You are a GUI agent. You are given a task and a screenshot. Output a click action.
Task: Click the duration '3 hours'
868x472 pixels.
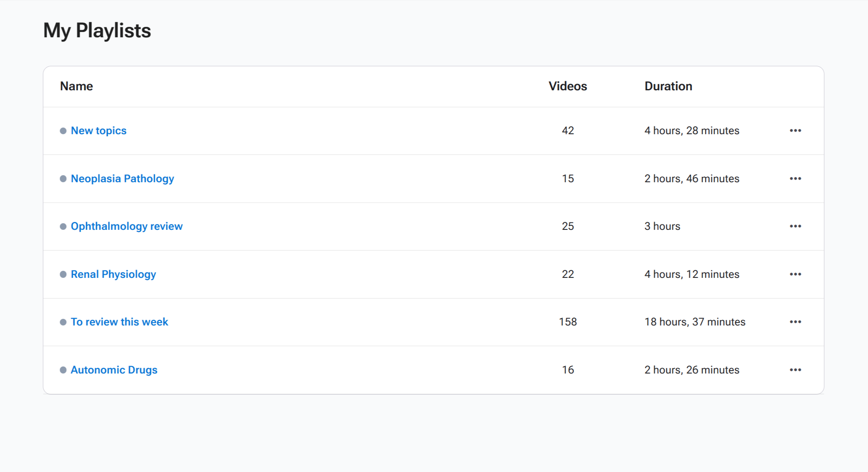(662, 226)
